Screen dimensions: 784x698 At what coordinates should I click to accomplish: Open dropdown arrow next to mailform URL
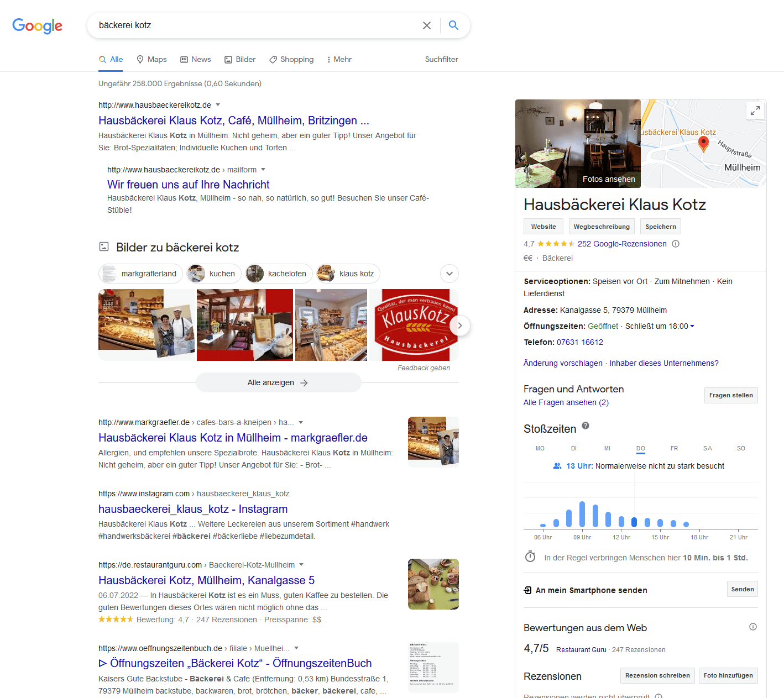click(x=263, y=169)
